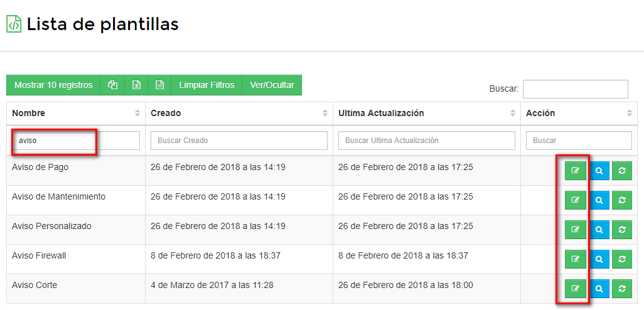Open the Ver/Ocultar columns menu
644x310 pixels.
click(272, 85)
